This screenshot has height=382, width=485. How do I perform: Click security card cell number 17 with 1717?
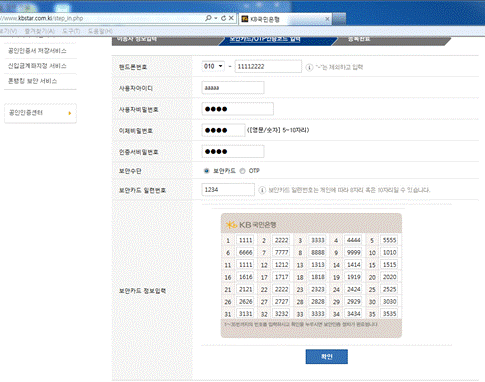tap(281, 277)
